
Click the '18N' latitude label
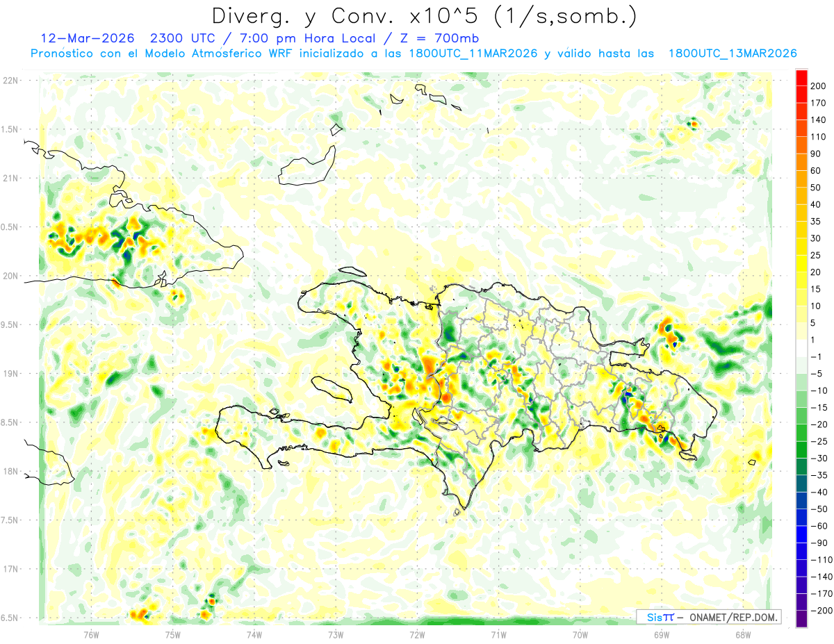(x=10, y=471)
